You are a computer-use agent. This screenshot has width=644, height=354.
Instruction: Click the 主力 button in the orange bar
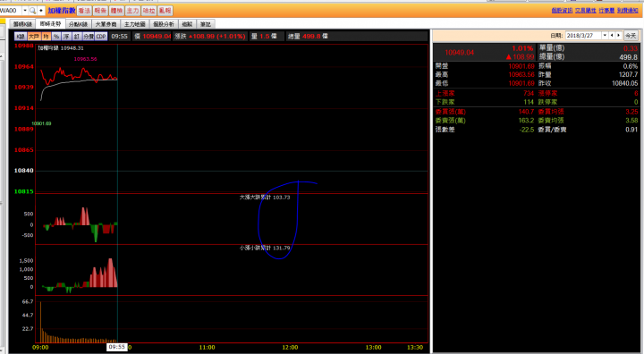point(132,11)
